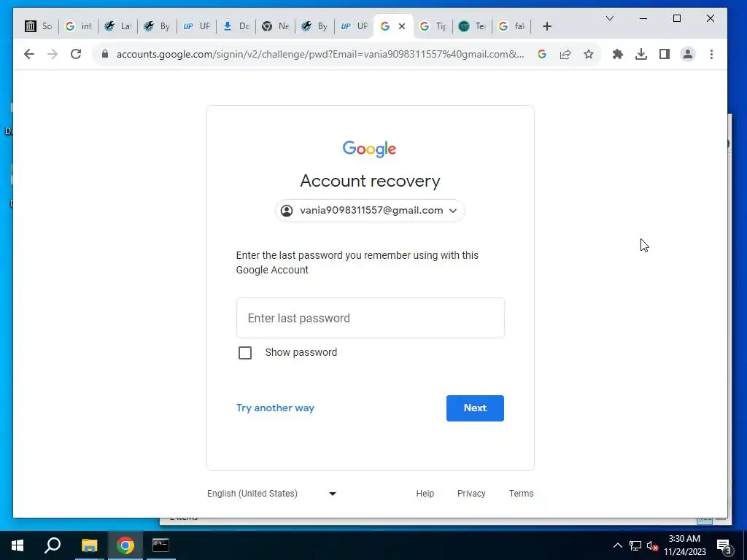Focus the Enter last password field
This screenshot has height=560, width=747.
coord(370,318)
